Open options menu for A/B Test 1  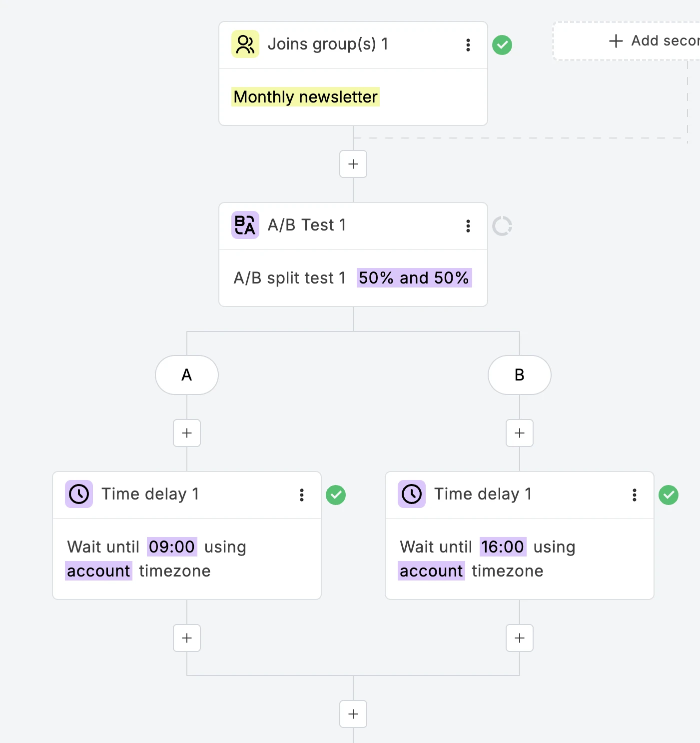pyautogui.click(x=468, y=225)
